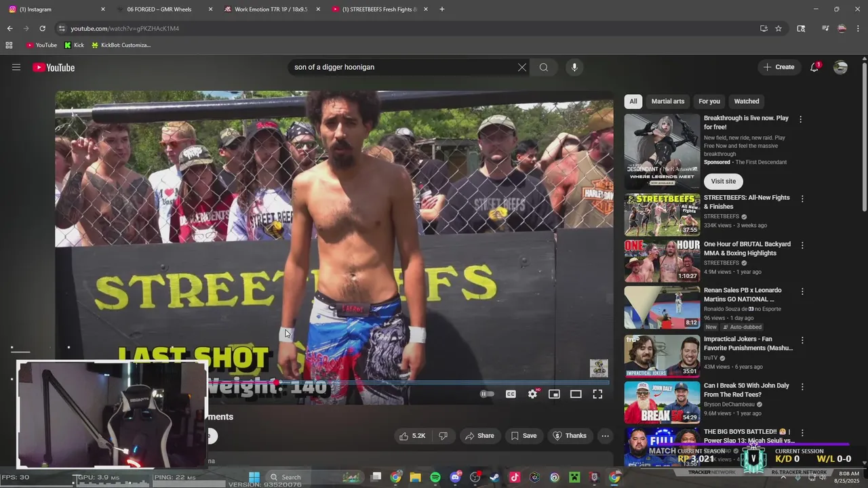Open options for Can I Break 50 video
Image resolution: width=868 pixels, height=488 pixels.
tap(802, 387)
